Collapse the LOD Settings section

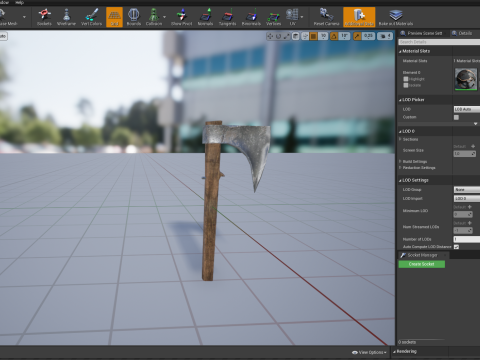(400, 180)
